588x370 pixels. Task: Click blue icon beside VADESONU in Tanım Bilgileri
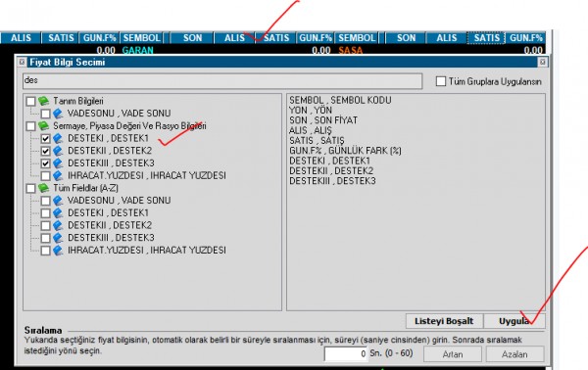58,114
